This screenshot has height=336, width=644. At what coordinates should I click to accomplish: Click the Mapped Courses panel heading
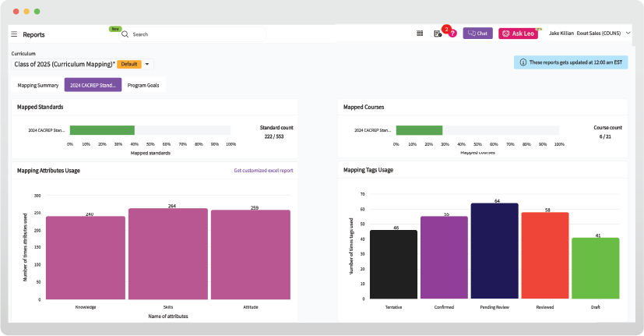(x=364, y=107)
